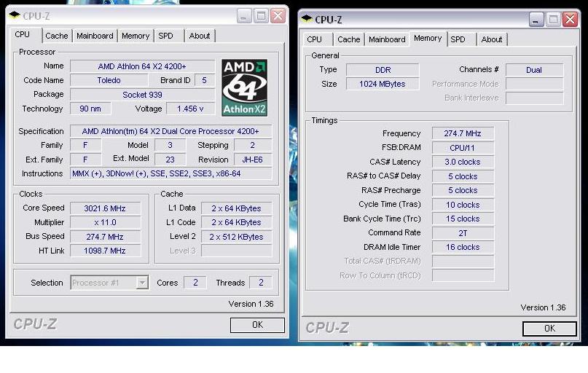Click the Package value 'Socket 939'
This screenshot has height=373, width=588.
(x=142, y=95)
